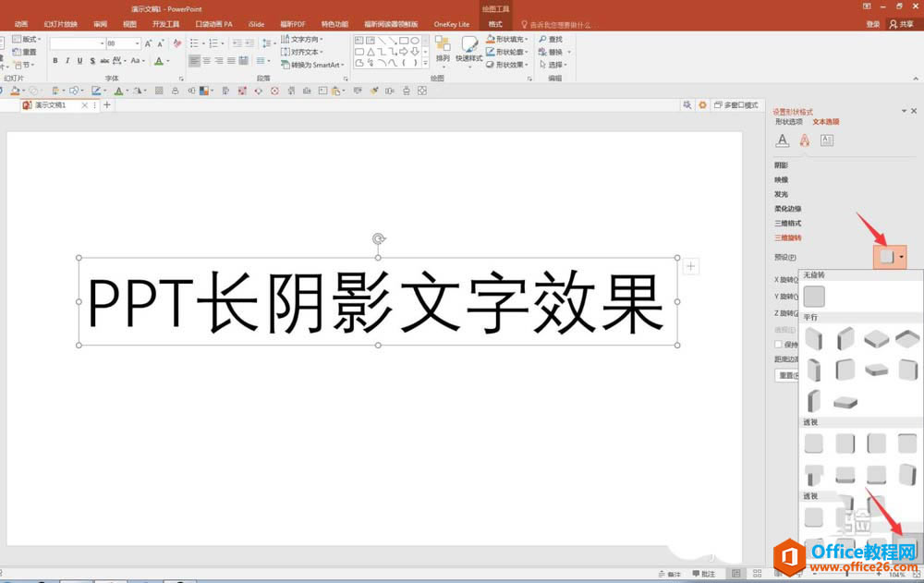This screenshot has height=583, width=924.
Task: Expand the 阴影 section in format pane
Action: [781, 165]
